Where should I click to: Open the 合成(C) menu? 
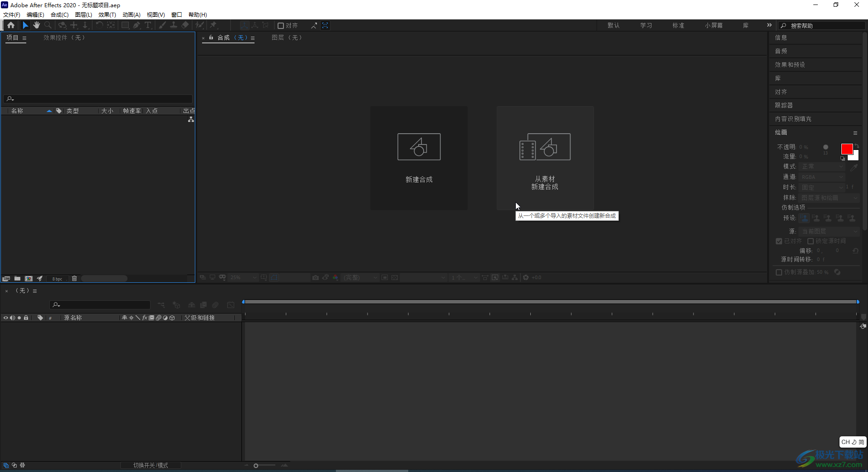click(x=60, y=15)
